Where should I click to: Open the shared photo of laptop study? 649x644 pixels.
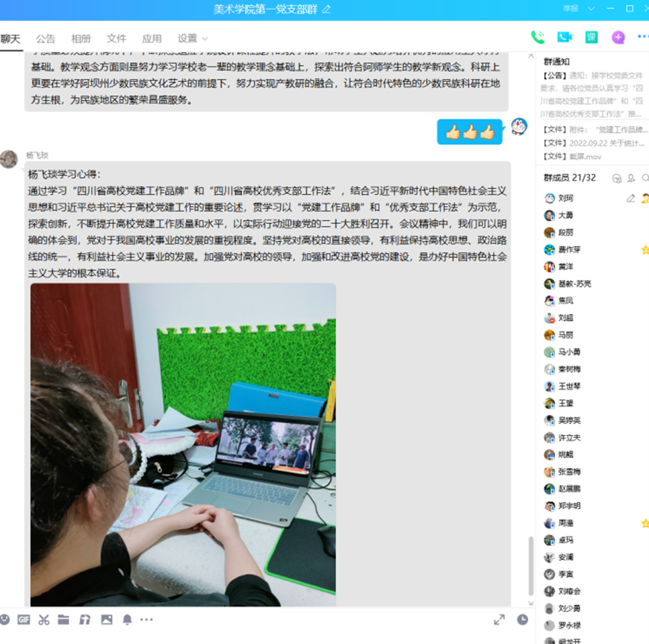(183, 445)
